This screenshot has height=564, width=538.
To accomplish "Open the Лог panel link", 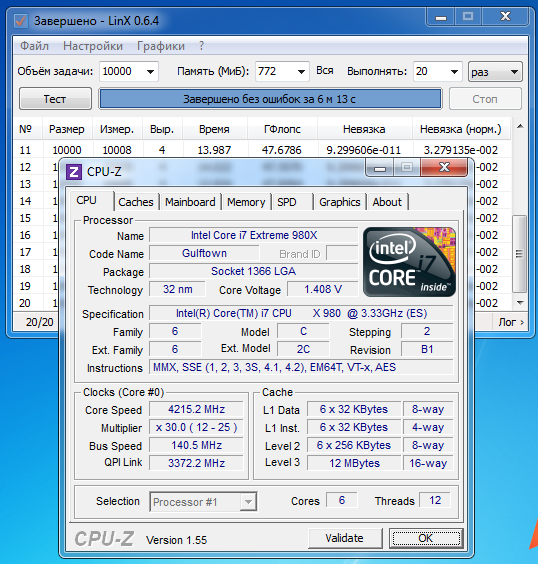I will pos(511,322).
